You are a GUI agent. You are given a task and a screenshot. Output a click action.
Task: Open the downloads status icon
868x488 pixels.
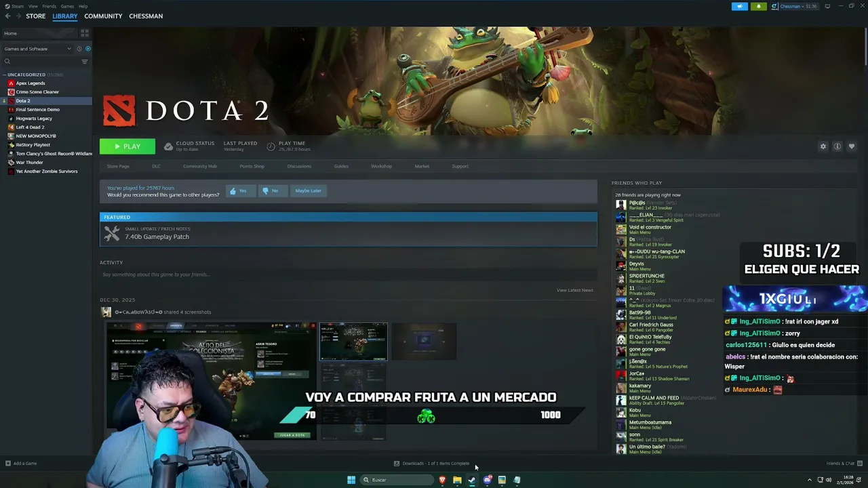click(397, 464)
